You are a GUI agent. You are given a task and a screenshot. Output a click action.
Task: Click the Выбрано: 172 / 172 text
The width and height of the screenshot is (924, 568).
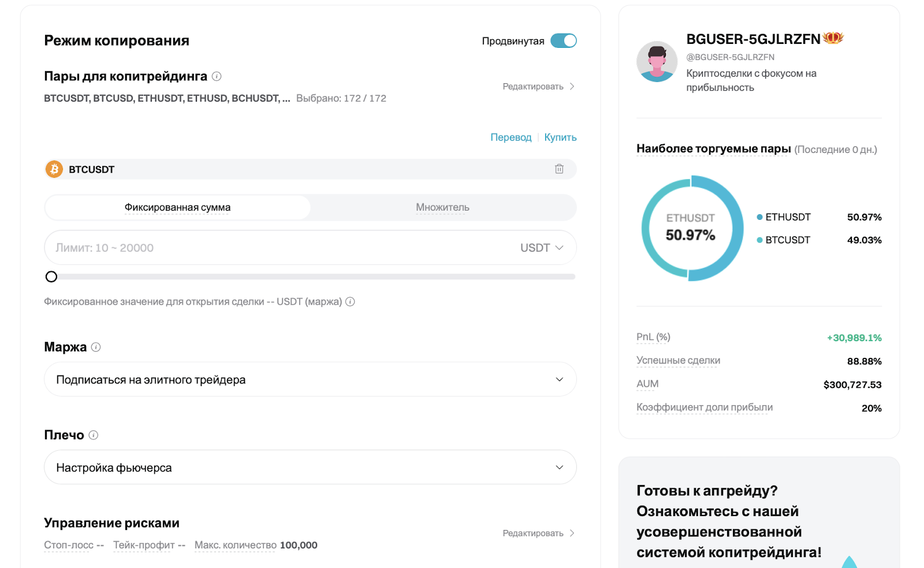coord(341,98)
